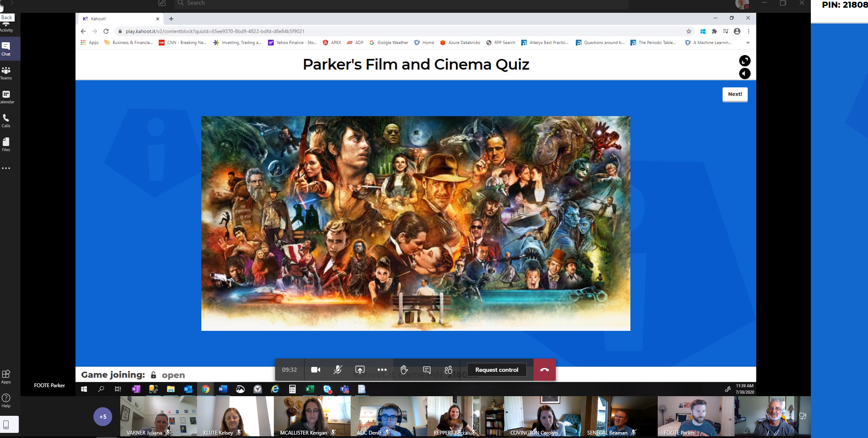The image size is (868, 438).
Task: Open the share content tray
Action: (x=360, y=370)
